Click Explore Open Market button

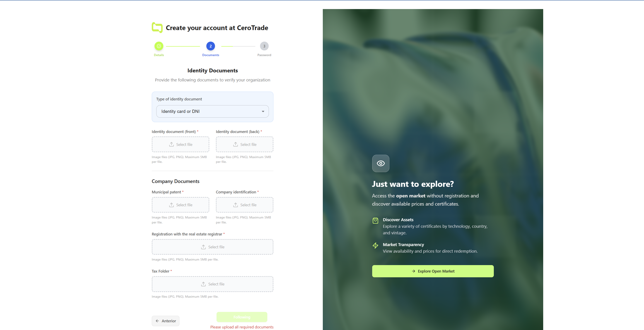click(433, 271)
